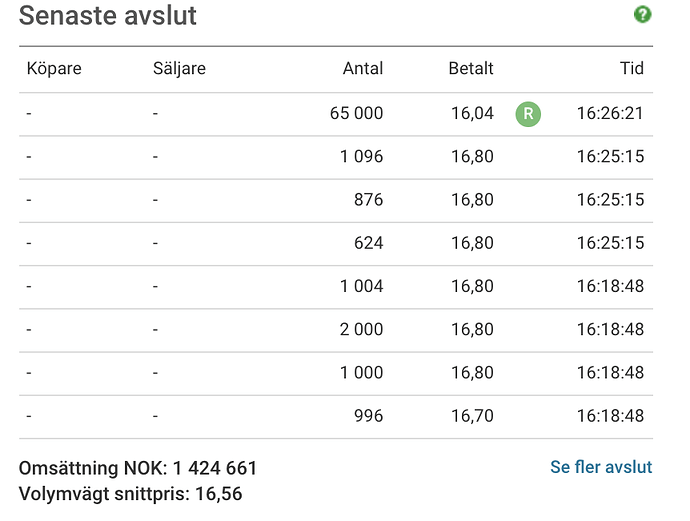Click the green R badge icon
This screenshot has height=521, width=690.
528,114
